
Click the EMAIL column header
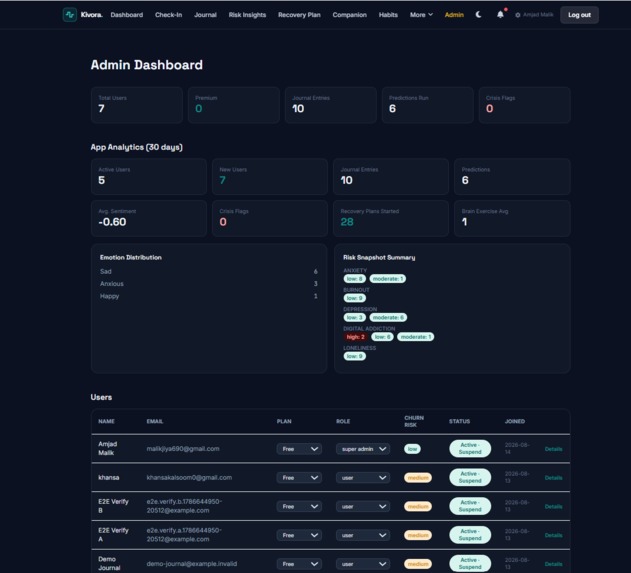coord(155,421)
